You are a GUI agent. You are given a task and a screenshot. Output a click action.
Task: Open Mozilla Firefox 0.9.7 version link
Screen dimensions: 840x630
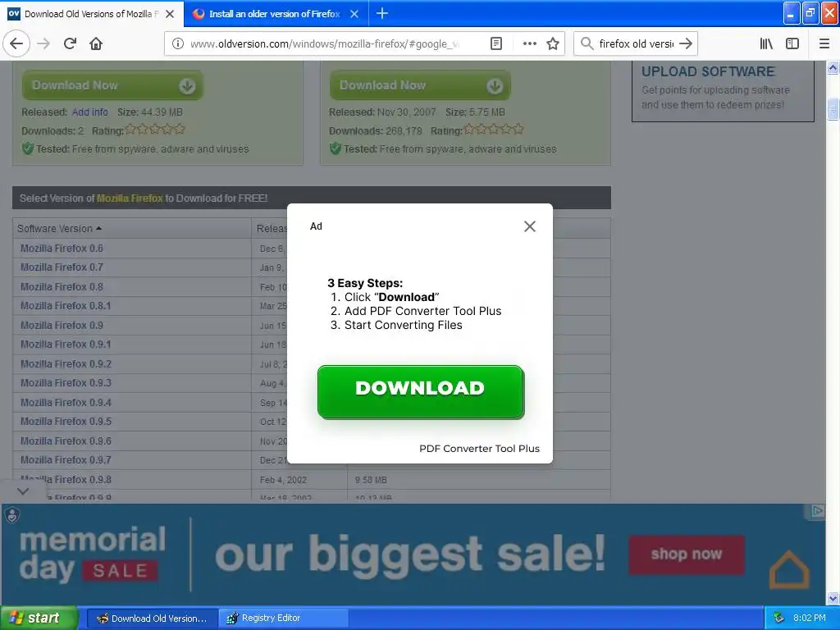coord(66,459)
